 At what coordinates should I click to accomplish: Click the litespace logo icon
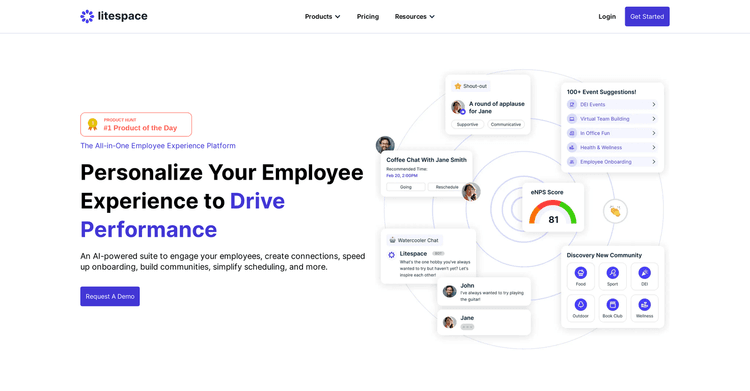[x=87, y=16]
